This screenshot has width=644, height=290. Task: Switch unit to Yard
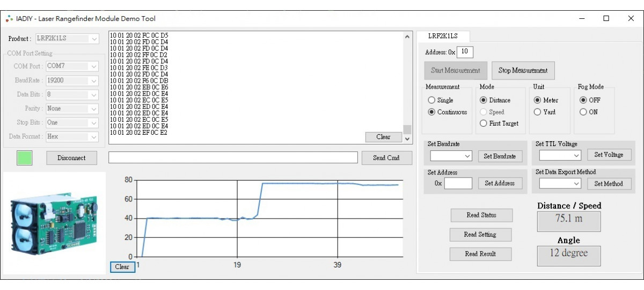point(537,112)
